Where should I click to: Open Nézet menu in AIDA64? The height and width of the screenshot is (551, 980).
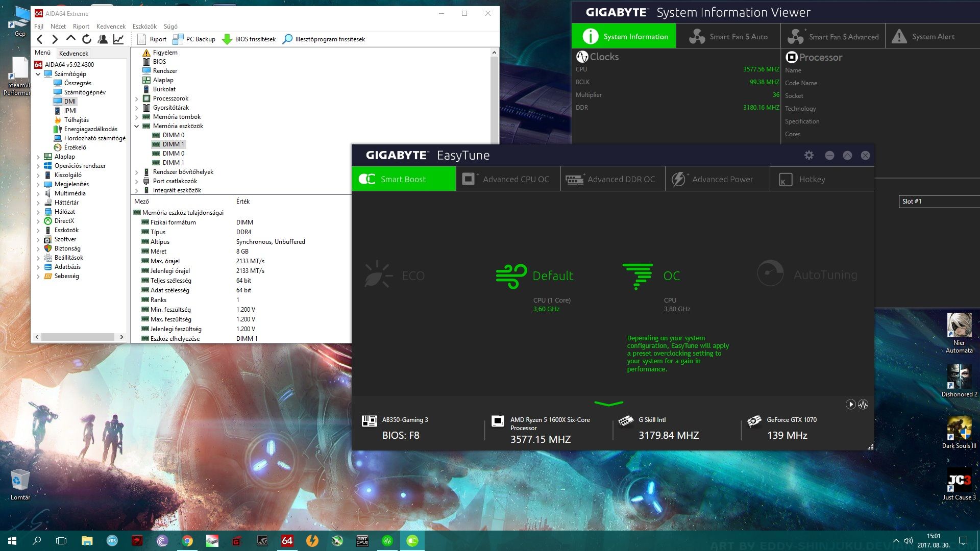click(x=58, y=26)
